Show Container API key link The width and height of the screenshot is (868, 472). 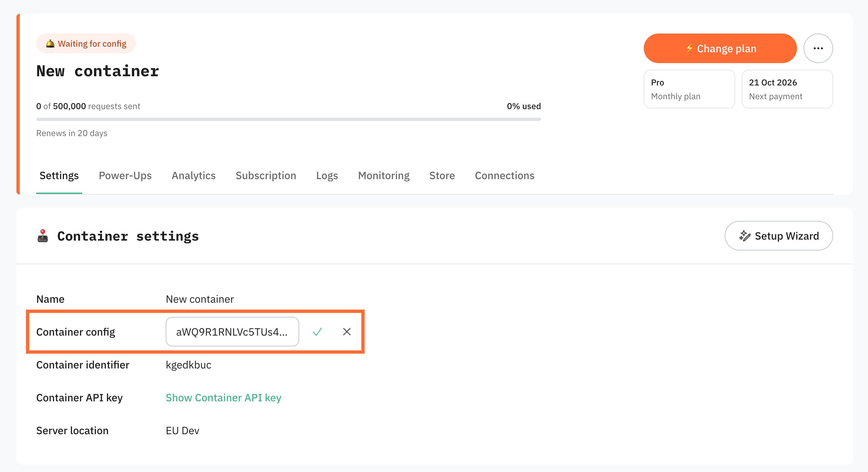(x=223, y=397)
